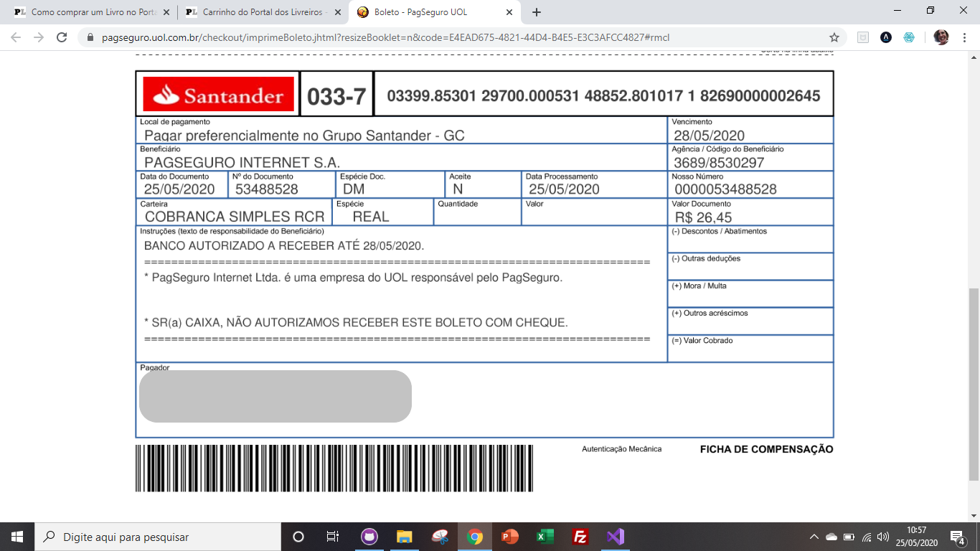The height and width of the screenshot is (551, 980).
Task: Open Action Center notifications icon
Action: pos(958,537)
